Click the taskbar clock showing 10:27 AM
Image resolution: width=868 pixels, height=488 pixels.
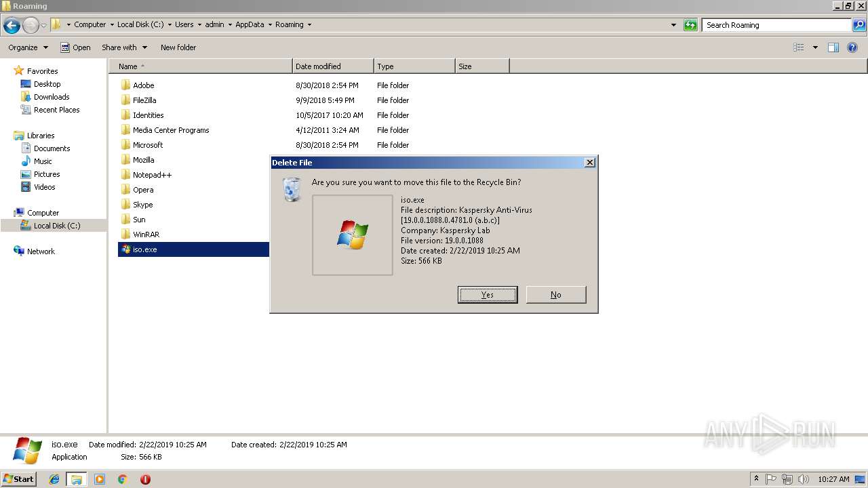(833, 479)
